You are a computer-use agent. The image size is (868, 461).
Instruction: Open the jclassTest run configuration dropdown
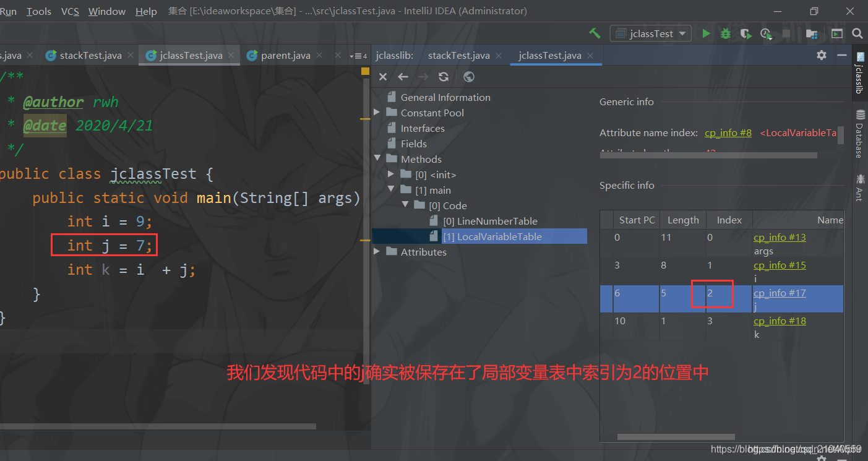[x=650, y=34]
